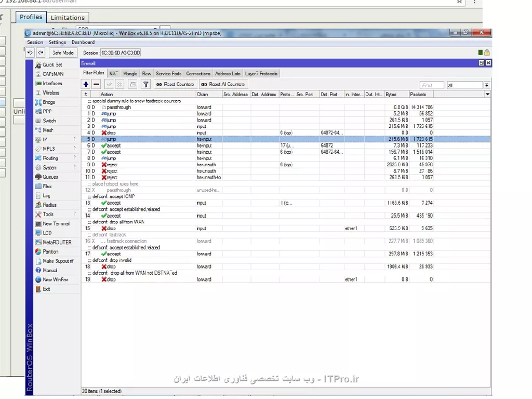This screenshot has height=399, width=532.
Task: Switch to the Mangle tab
Action: tap(130, 74)
